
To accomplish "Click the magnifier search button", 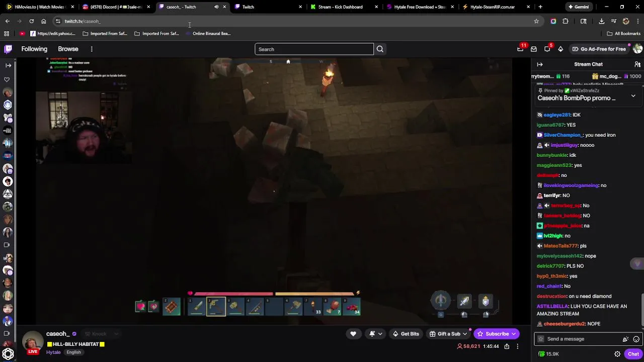I will (380, 49).
